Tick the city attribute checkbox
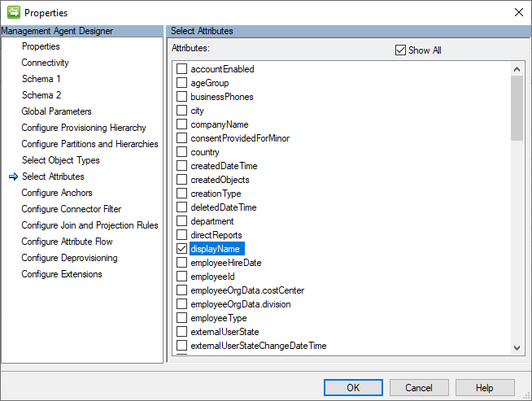This screenshot has width=532, height=401. coord(182,111)
